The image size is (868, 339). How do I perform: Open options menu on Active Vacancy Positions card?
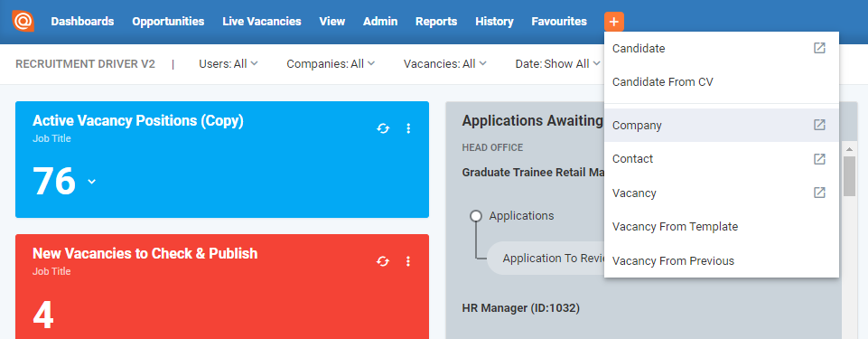point(408,128)
